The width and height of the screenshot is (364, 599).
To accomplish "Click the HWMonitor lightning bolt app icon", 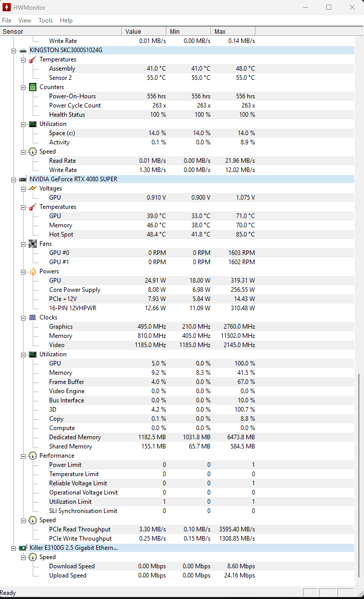I will coord(7,7).
